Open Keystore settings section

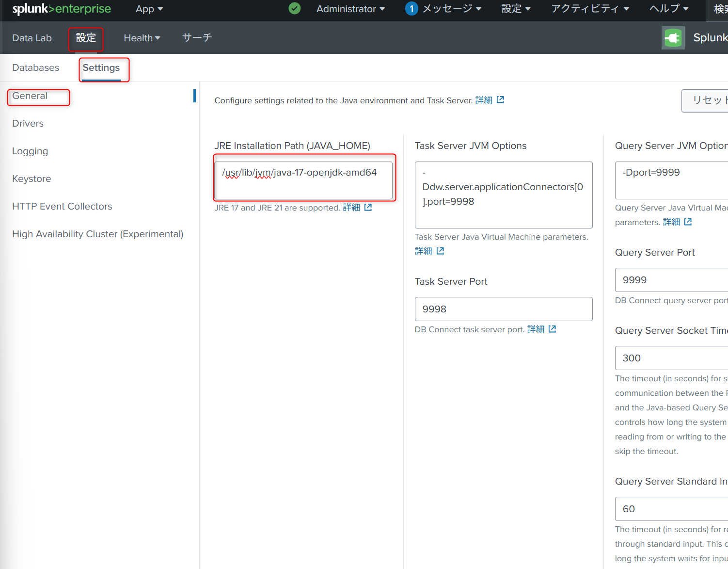click(x=32, y=179)
